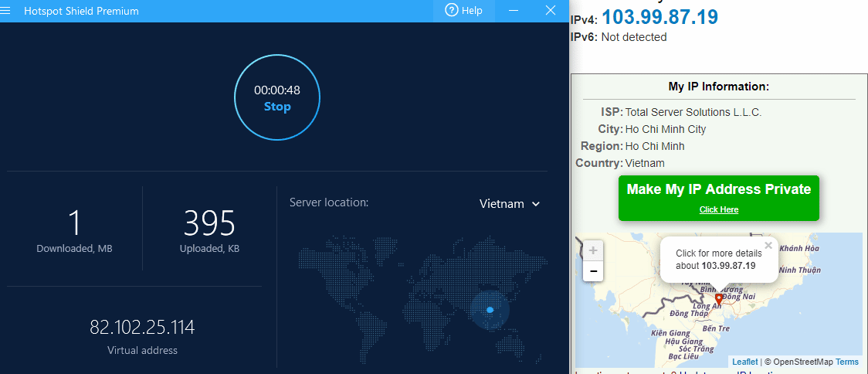Click the Make My IP Address Private button
This screenshot has height=374, width=868.
718,198
